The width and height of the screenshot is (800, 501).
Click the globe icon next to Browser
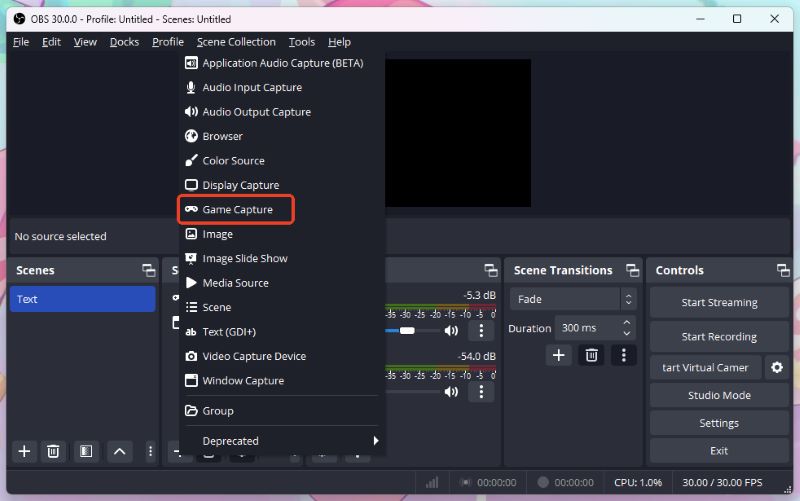click(x=191, y=136)
